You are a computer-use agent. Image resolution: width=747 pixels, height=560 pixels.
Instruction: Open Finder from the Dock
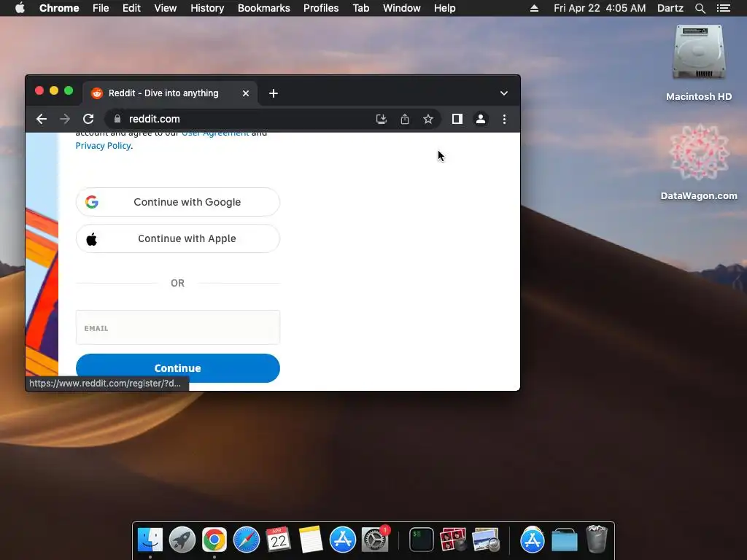pyautogui.click(x=150, y=540)
